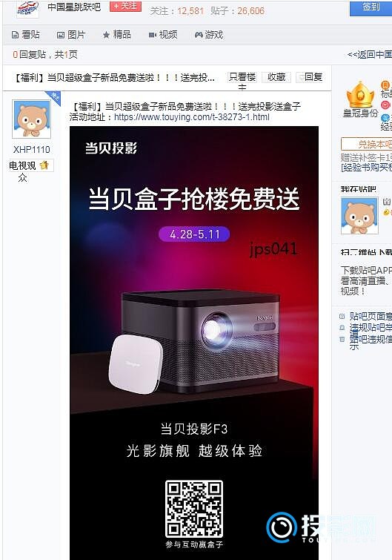The width and height of the screenshot is (392, 560).
Task: Click the QR code on the poster
Action: (194, 509)
